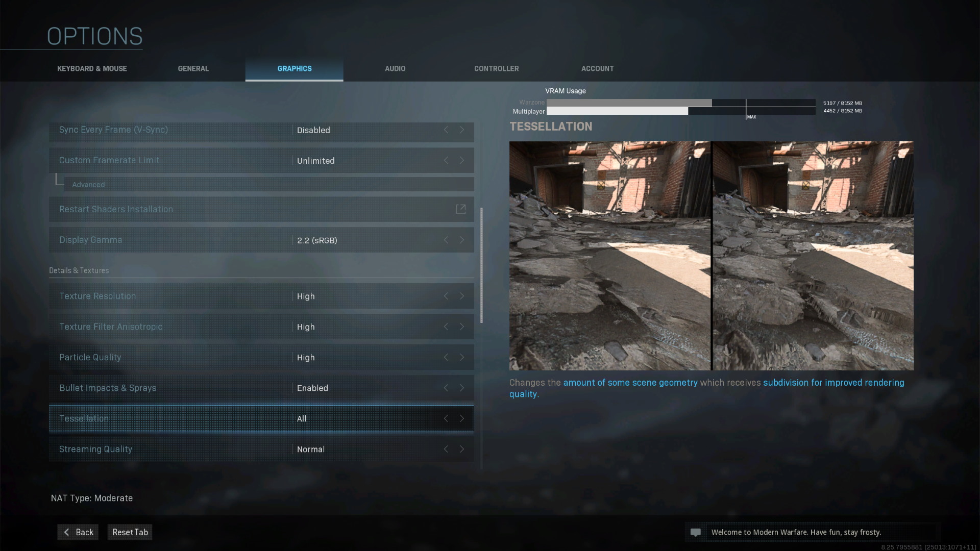Screen dimensions: 980x551
Task: Raise Particle Quality with right arrow
Action: tap(462, 357)
